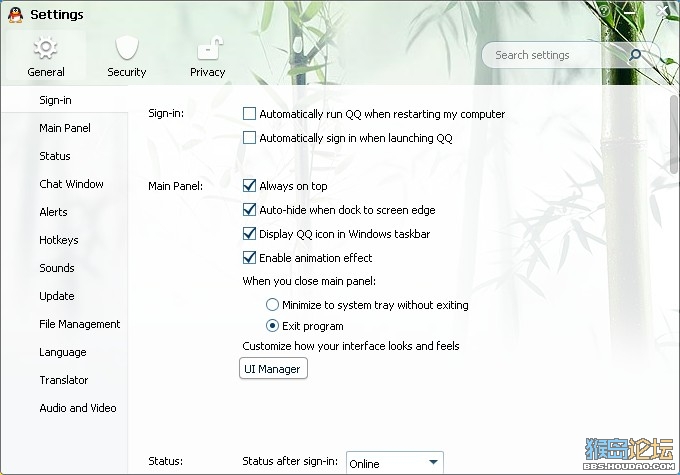Open the Status after sign-in dropdown

(395, 463)
